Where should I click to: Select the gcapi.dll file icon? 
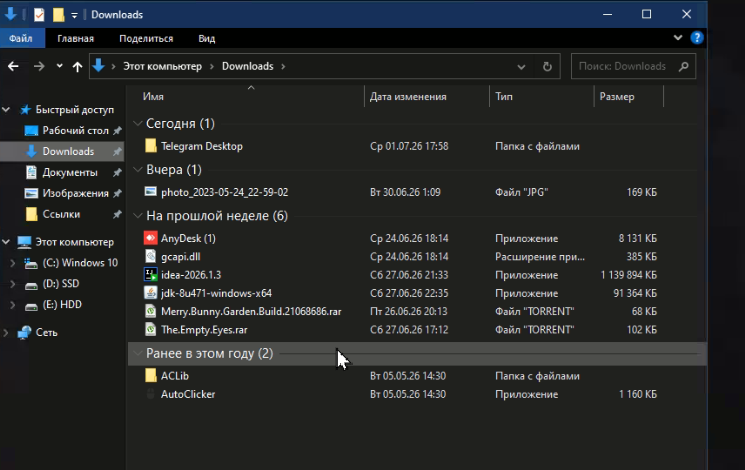coord(151,257)
